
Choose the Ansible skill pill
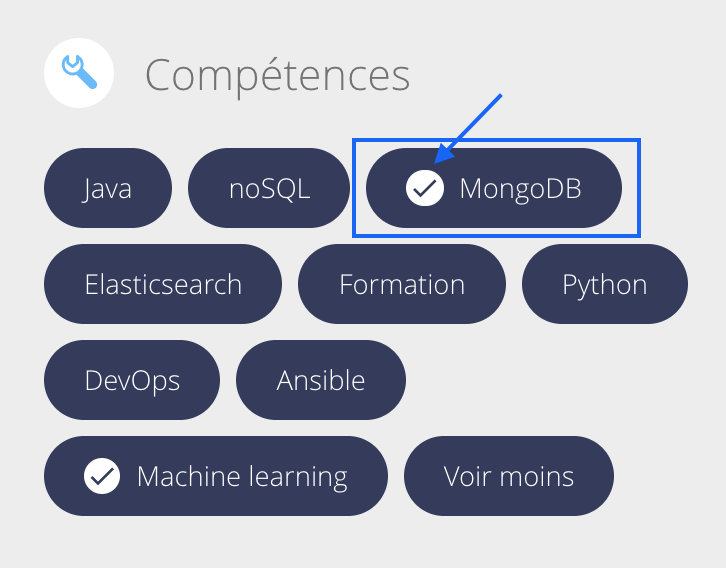point(321,380)
